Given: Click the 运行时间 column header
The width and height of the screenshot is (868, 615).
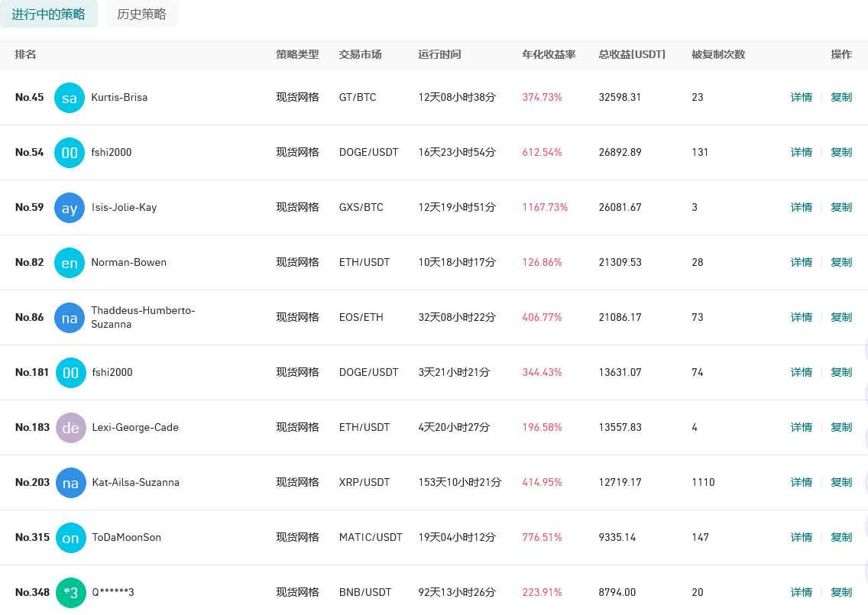Looking at the screenshot, I should 439,54.
